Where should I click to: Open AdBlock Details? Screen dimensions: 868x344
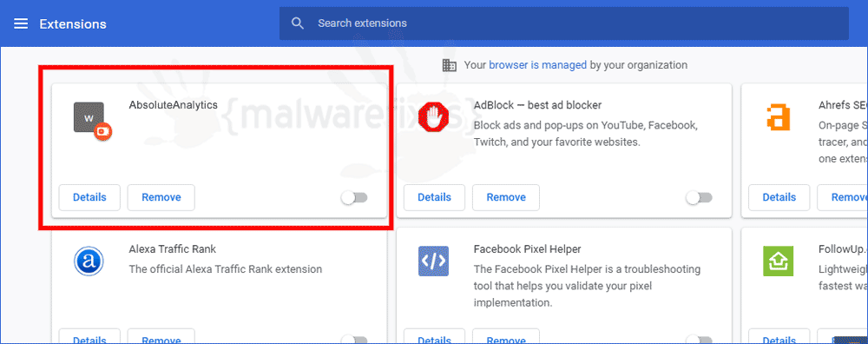pos(435,198)
